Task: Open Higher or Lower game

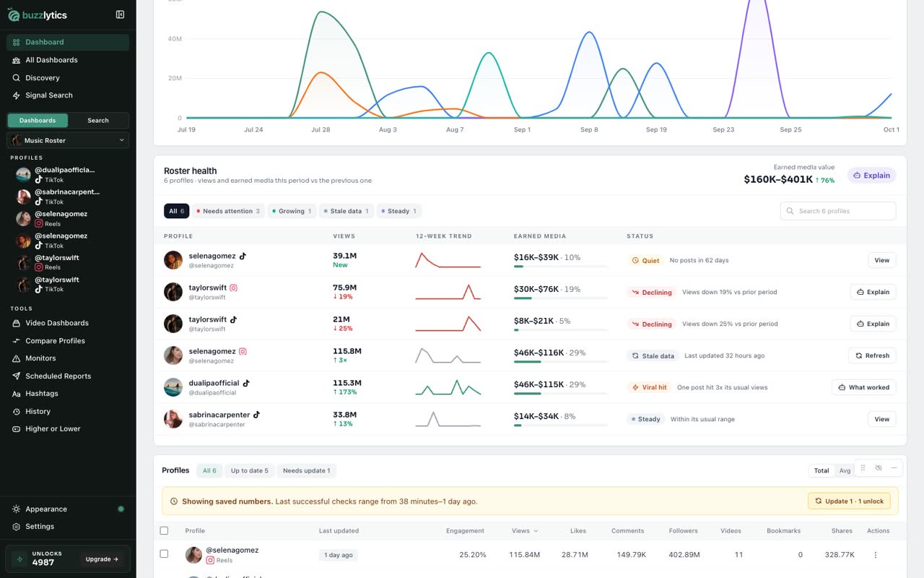Action: [68, 429]
